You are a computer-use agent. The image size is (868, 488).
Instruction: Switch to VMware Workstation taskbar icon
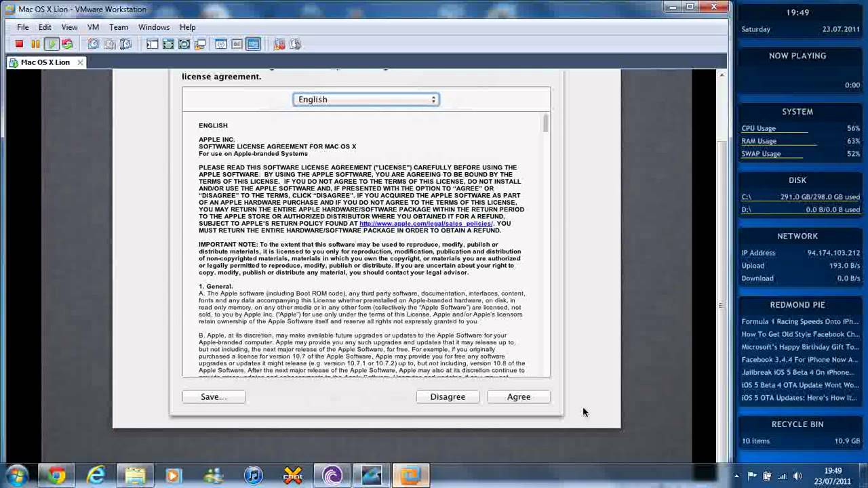click(x=410, y=476)
